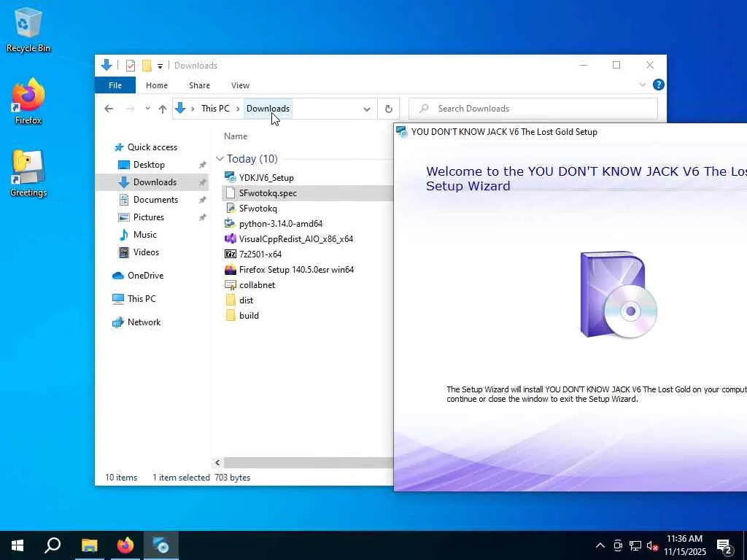
Task: Open Customize Quick Access Toolbar dropdown
Action: 160,66
